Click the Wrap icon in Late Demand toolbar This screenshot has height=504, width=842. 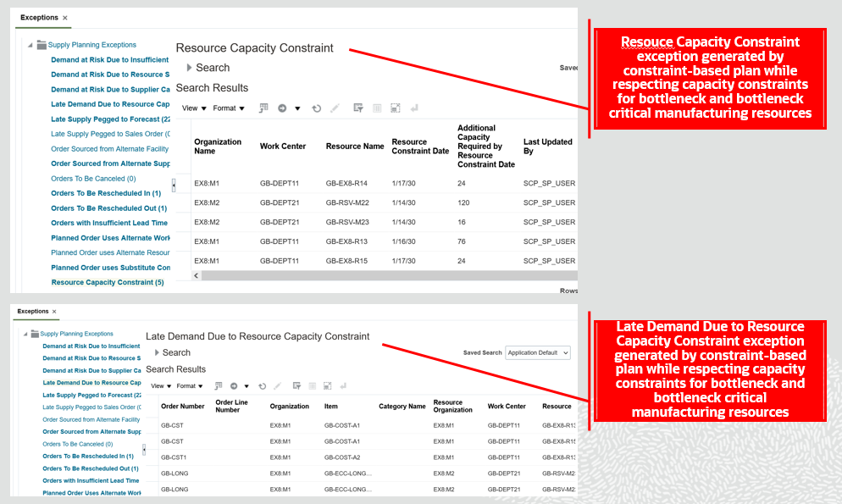tap(343, 386)
